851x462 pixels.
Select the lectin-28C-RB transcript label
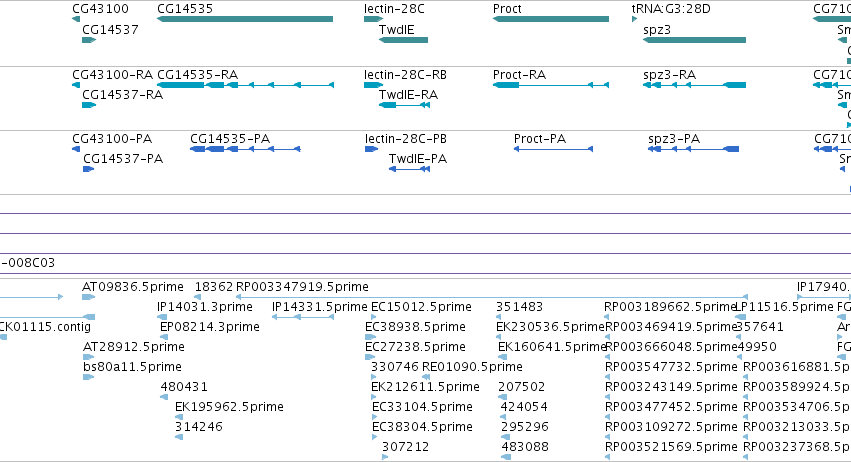click(405, 74)
